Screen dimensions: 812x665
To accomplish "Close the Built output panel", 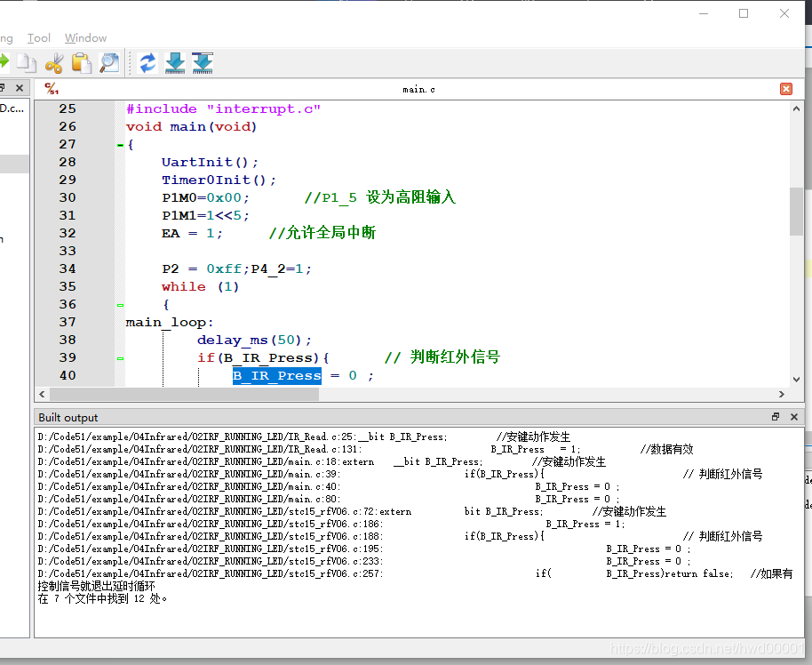I will tap(794, 417).
